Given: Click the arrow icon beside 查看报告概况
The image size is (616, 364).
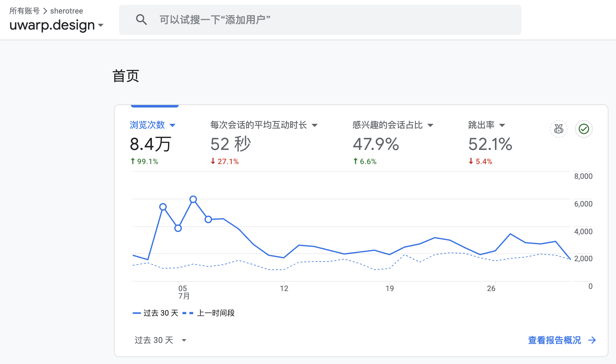Looking at the screenshot, I should (592, 340).
